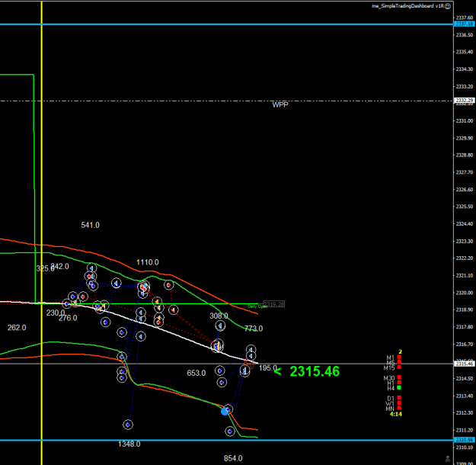Click the circled marker above the 1348.0 label
Viewport: 476px width, 465px height.
pos(128,425)
